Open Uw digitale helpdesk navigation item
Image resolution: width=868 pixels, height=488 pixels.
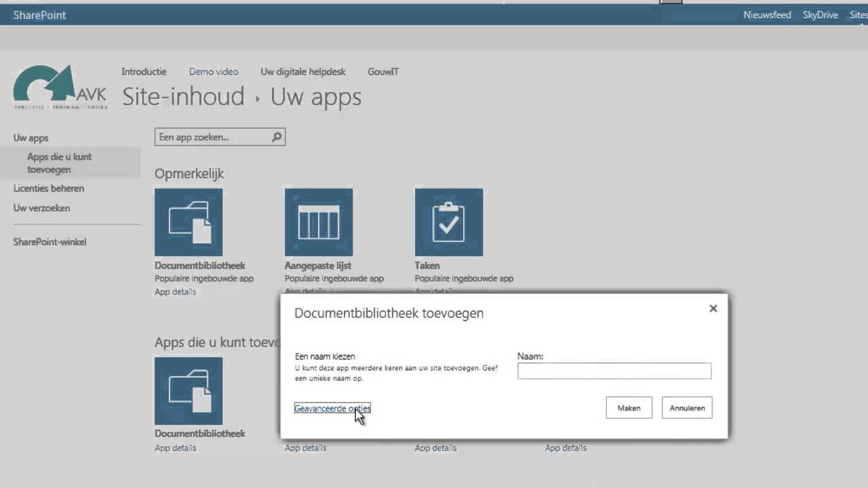(303, 72)
